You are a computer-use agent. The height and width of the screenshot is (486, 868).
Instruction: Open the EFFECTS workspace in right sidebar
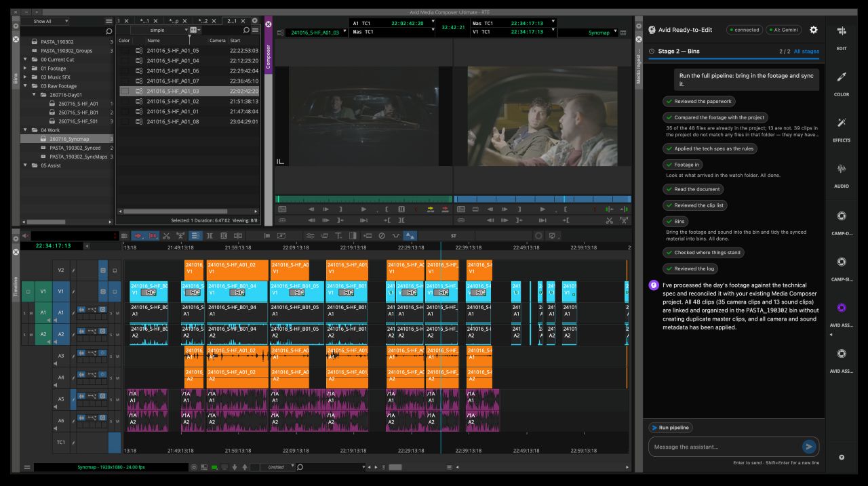pos(842,129)
